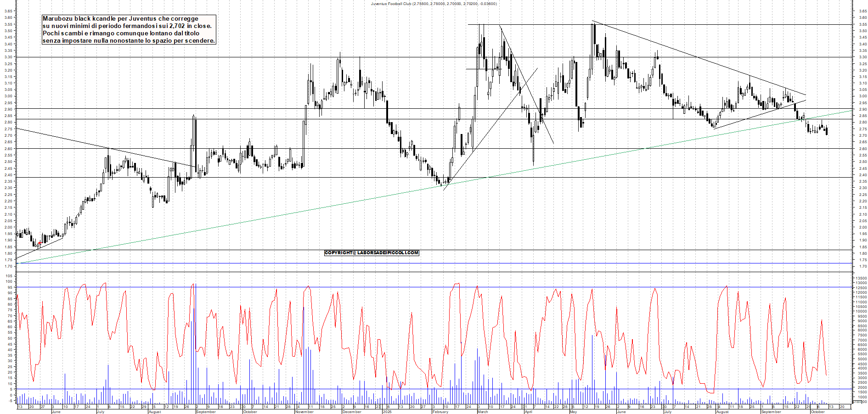Click the final endpoint of the red oscillator line

(x=827, y=375)
